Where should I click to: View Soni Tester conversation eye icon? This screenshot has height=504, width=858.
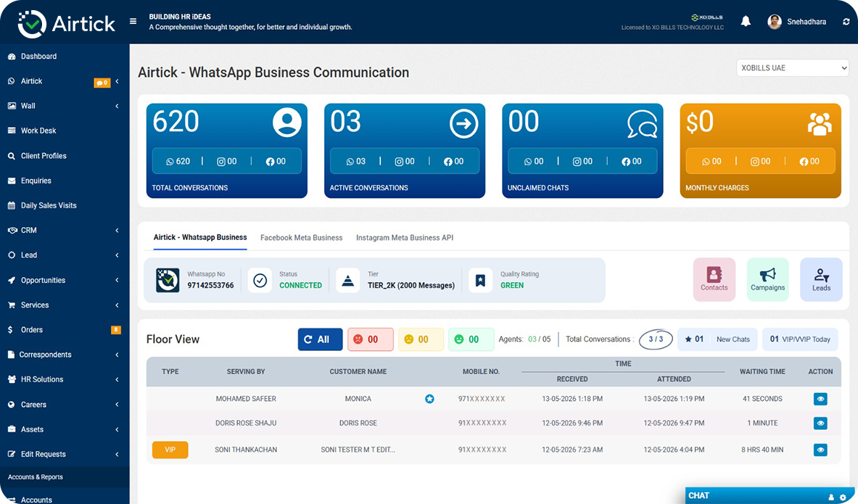tap(820, 450)
